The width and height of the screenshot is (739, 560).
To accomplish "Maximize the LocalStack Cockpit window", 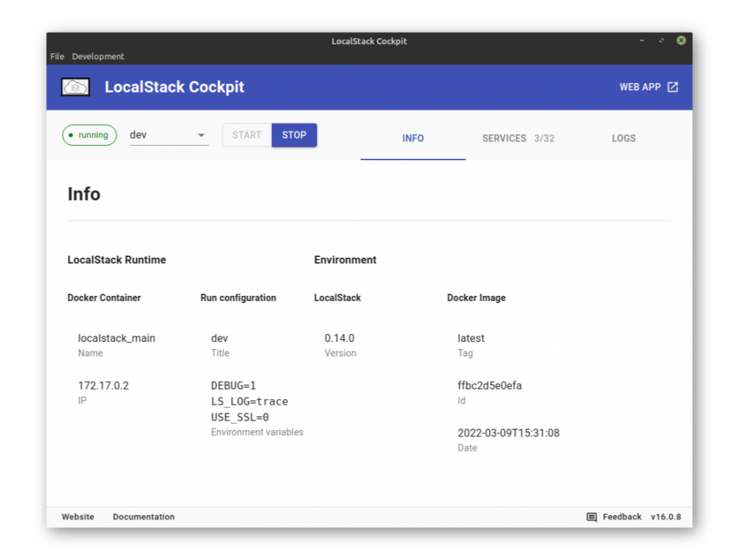I will [x=661, y=40].
